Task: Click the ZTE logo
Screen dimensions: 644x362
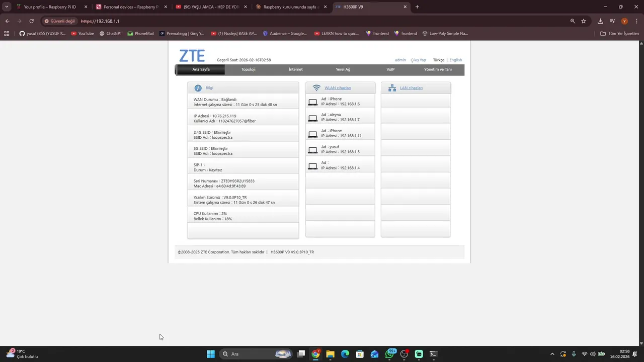Action: (192, 55)
